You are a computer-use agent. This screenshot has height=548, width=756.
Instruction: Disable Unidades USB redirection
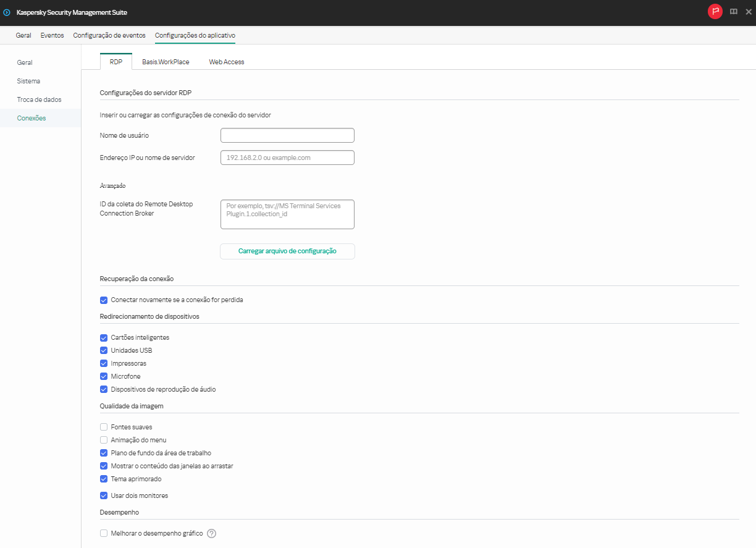click(104, 350)
